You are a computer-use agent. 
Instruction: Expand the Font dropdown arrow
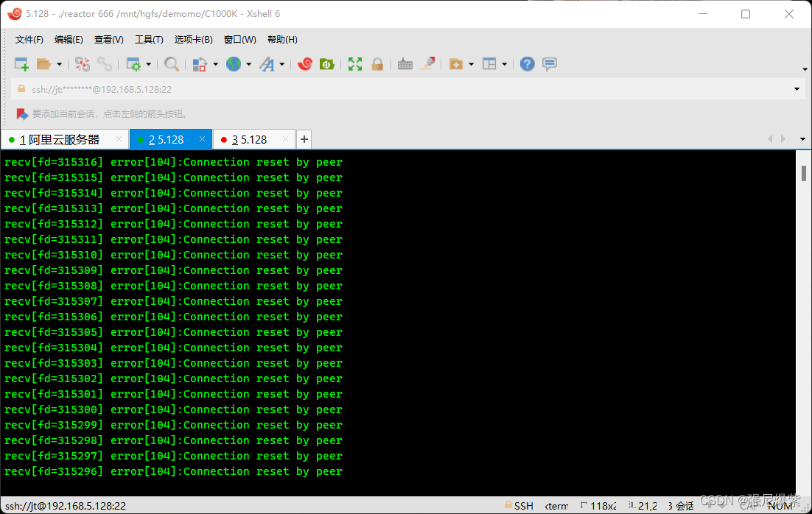tap(282, 64)
